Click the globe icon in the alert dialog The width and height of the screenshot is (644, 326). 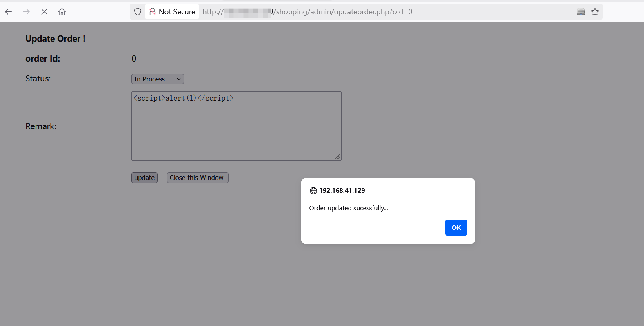point(313,191)
